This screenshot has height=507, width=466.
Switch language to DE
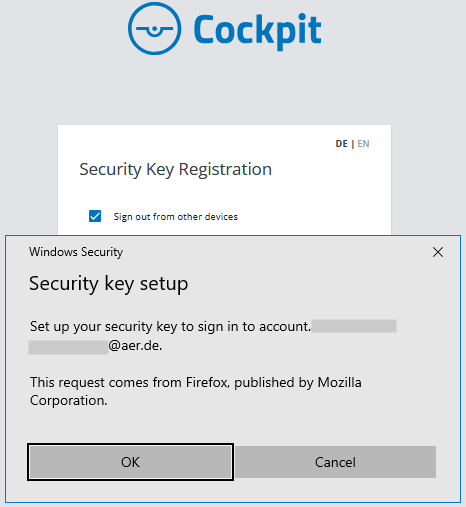coord(341,144)
